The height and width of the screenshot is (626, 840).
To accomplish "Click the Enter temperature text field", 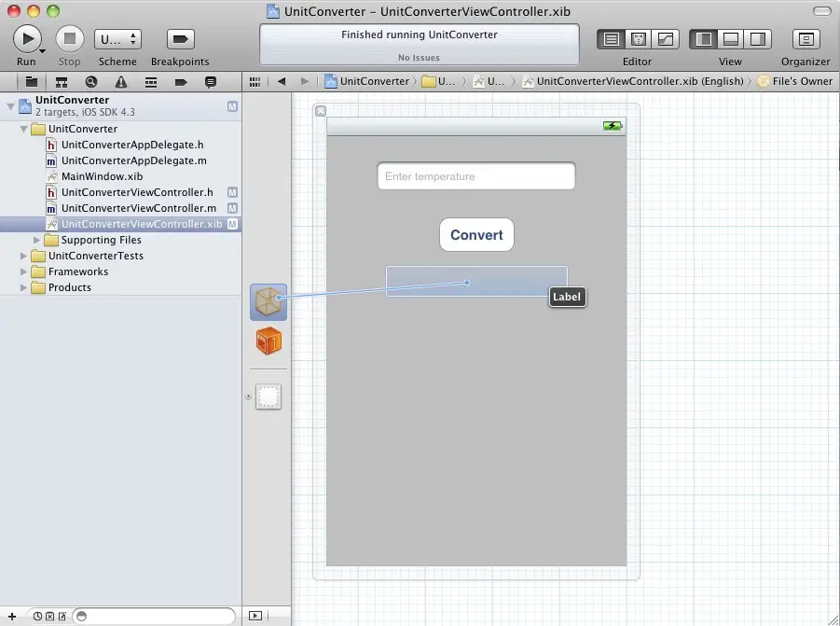I will [x=475, y=176].
